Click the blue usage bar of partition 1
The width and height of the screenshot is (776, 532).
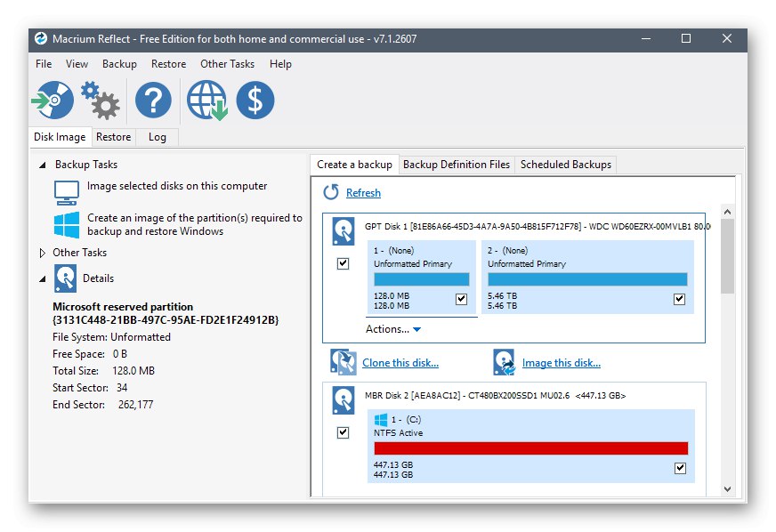tap(422, 279)
